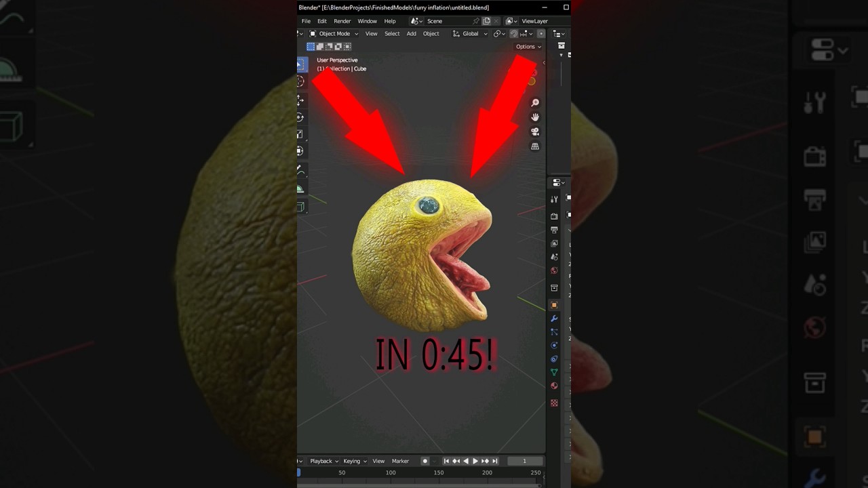This screenshot has height=488, width=868.
Task: Select the Scale tool
Action: [x=301, y=134]
